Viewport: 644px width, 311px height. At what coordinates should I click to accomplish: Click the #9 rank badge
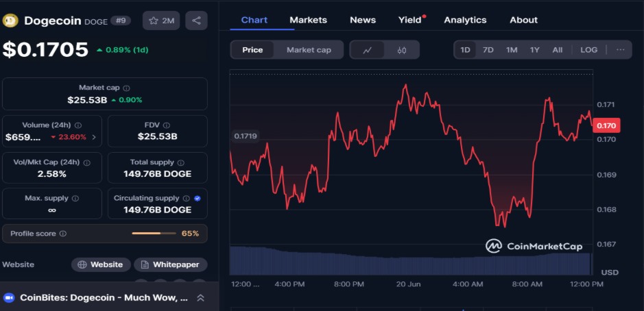coord(121,20)
